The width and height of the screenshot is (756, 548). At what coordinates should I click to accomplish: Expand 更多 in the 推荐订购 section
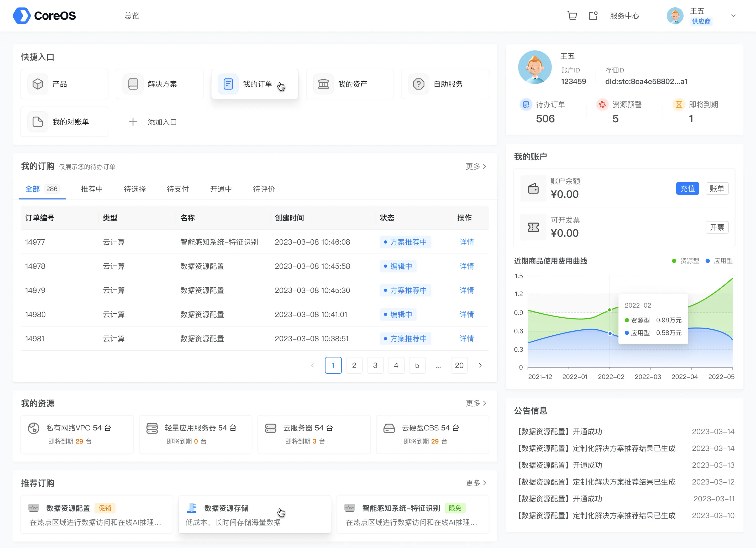[x=476, y=483]
